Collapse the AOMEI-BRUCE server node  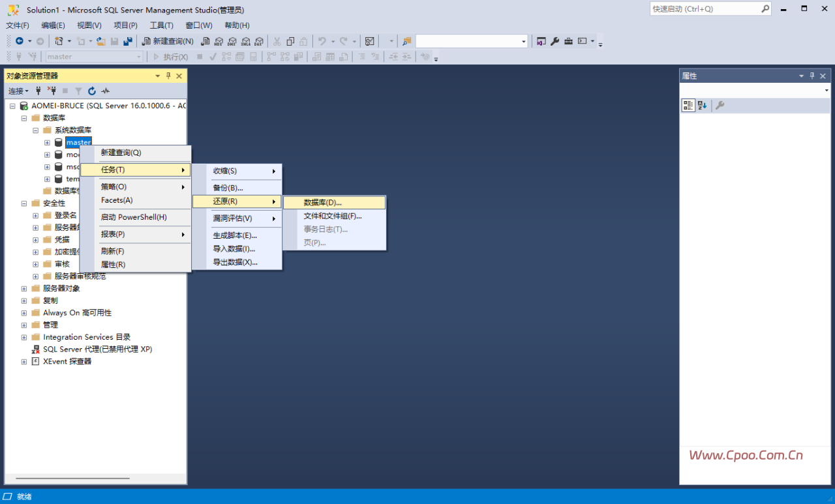click(12, 106)
